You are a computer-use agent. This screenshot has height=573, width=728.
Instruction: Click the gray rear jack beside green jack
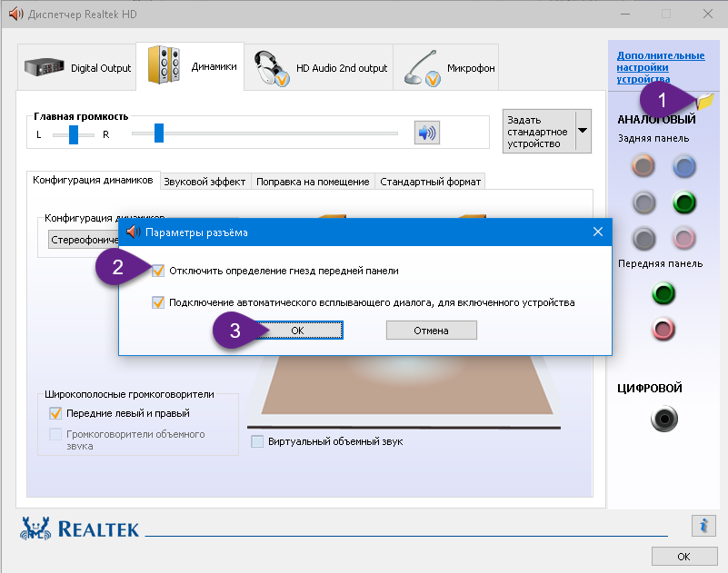click(x=643, y=203)
